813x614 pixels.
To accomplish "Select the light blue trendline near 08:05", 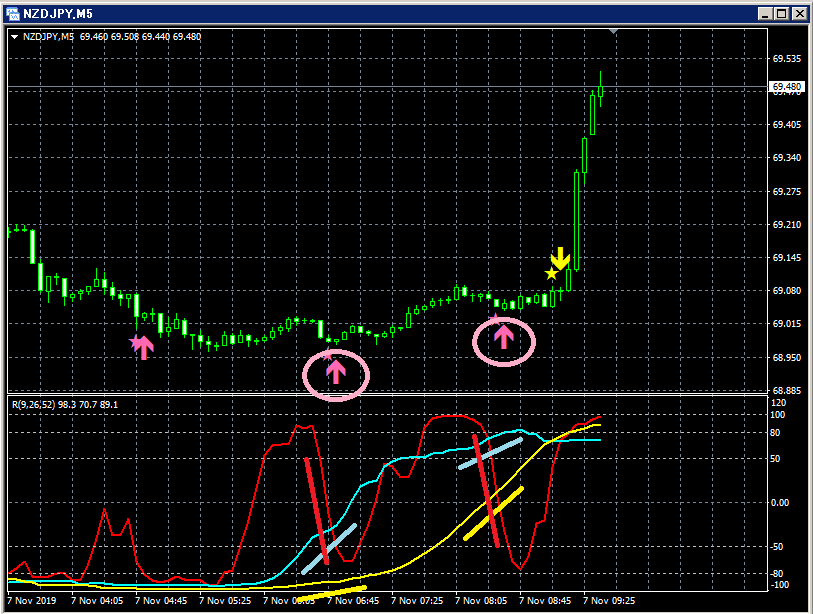I will pyautogui.click(x=490, y=453).
